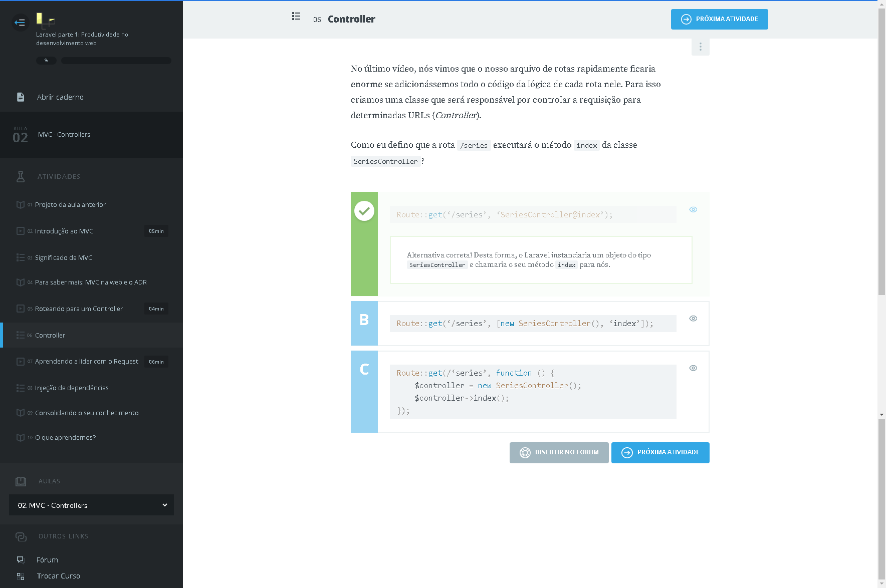This screenshot has height=588, width=886.
Task: Click the Fórum chat icon
Action: 21,560
